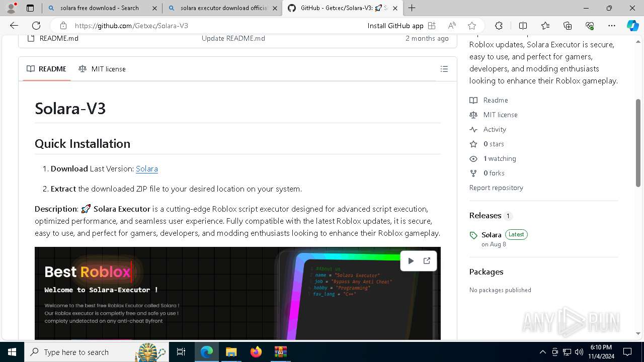Open Activity link in sidebar
This screenshot has width=644, height=362.
tap(488, 129)
